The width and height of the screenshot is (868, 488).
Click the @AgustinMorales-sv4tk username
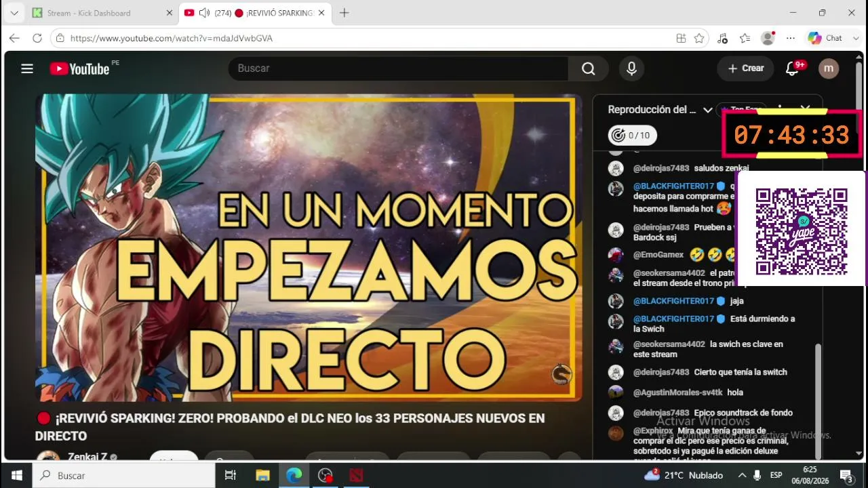[x=678, y=392]
